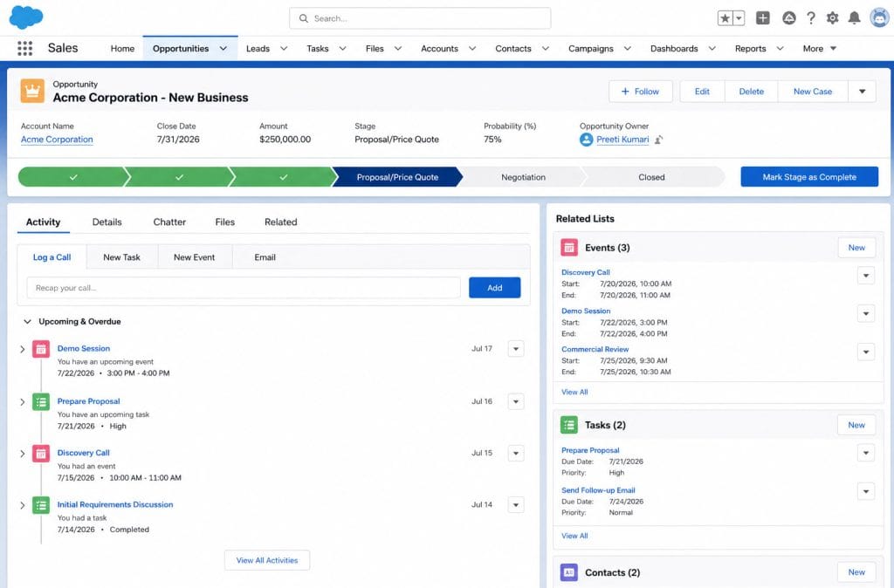The height and width of the screenshot is (588, 894).
Task: Click Mark Stage as Complete
Action: tap(809, 177)
